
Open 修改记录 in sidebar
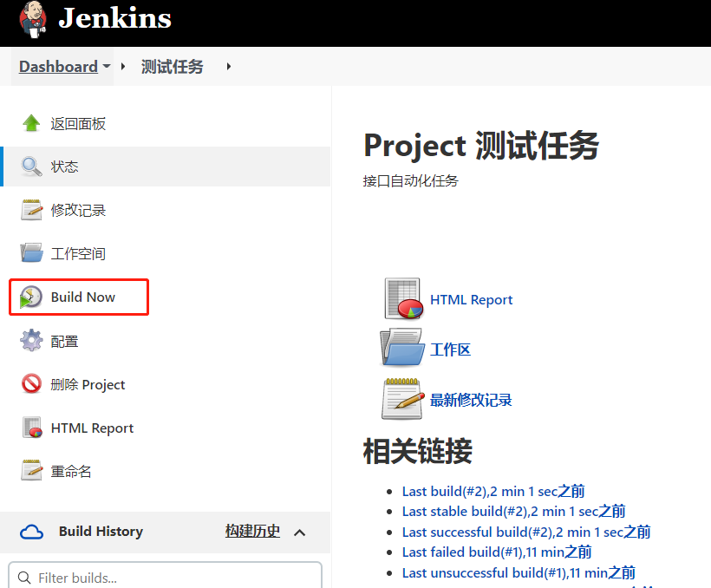coord(78,210)
